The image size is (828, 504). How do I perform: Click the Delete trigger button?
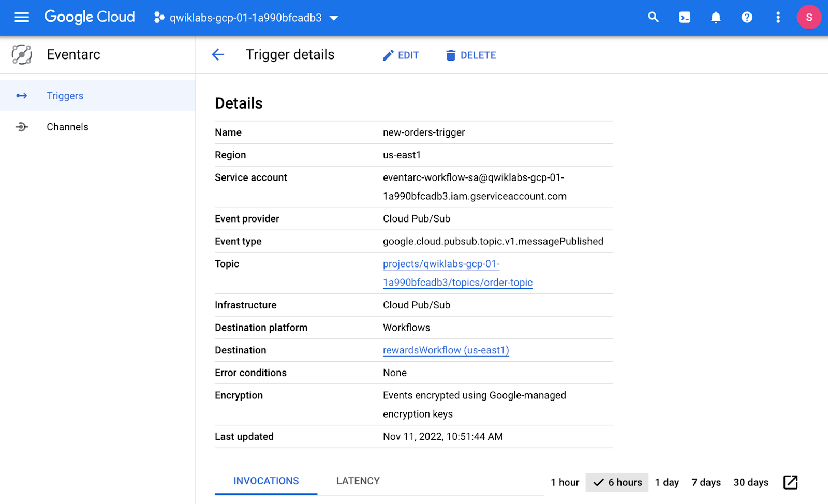pyautogui.click(x=470, y=55)
